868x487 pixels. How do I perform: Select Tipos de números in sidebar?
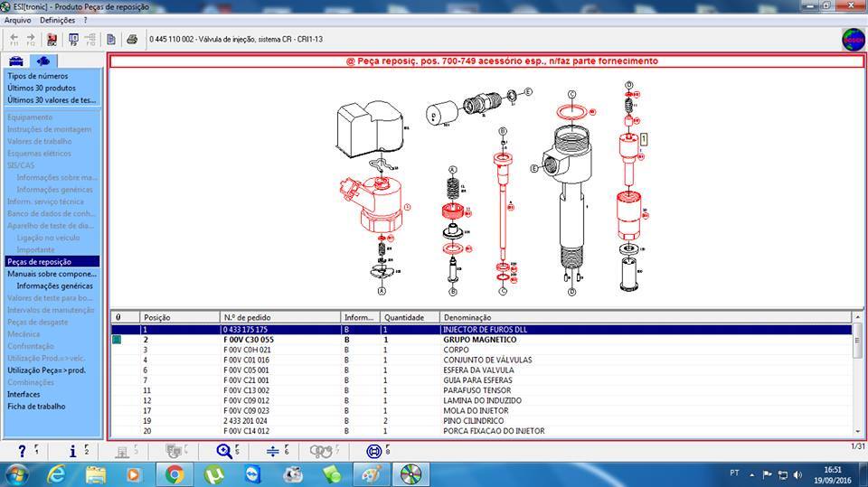coord(38,76)
